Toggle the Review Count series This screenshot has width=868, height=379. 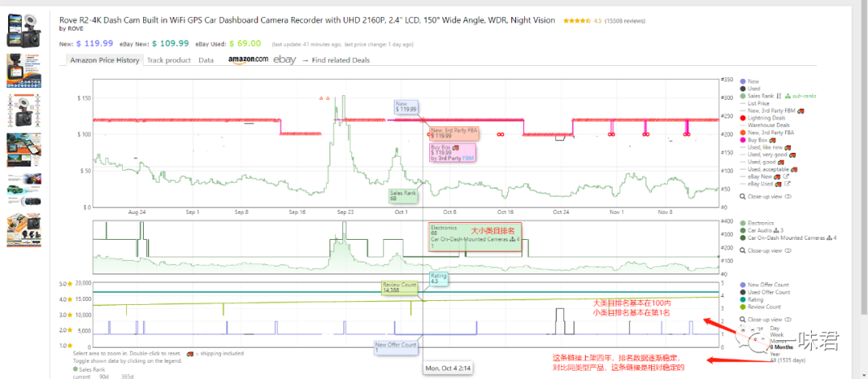click(x=761, y=307)
